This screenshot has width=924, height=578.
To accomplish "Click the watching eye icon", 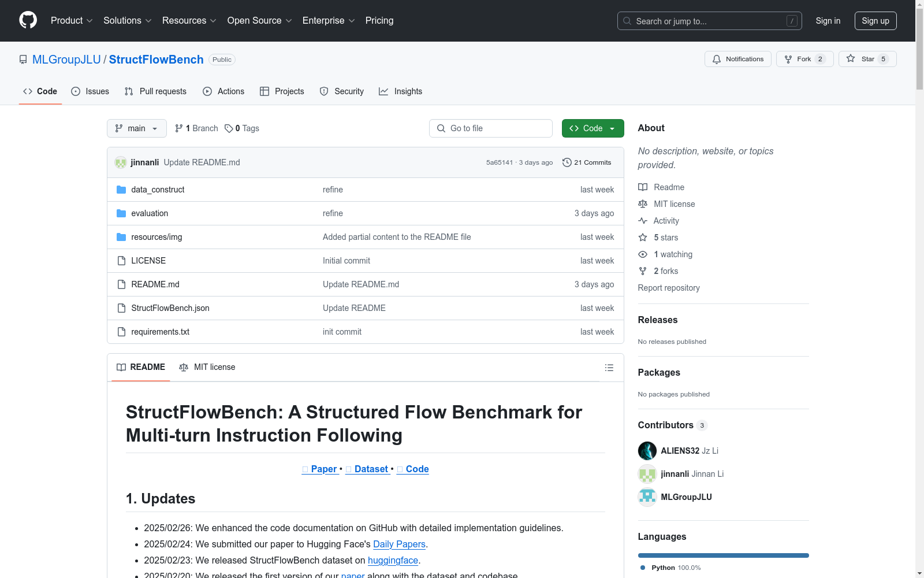I will [643, 254].
